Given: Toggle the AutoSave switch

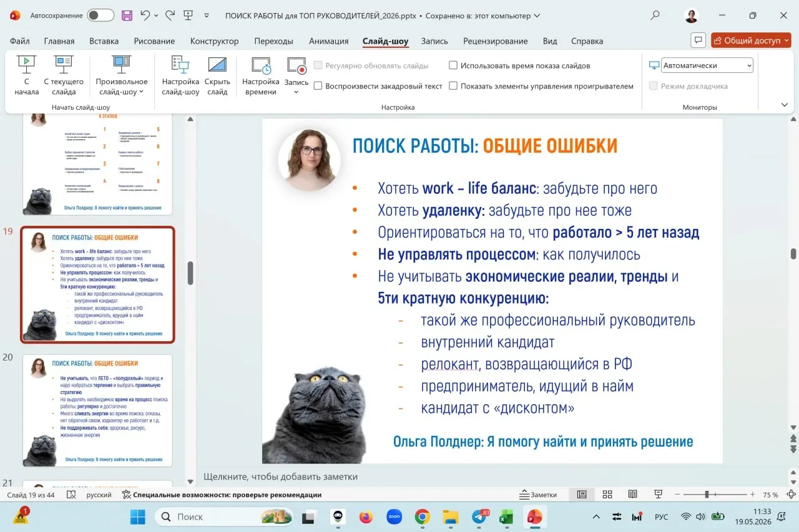Looking at the screenshot, I should click(x=100, y=16).
